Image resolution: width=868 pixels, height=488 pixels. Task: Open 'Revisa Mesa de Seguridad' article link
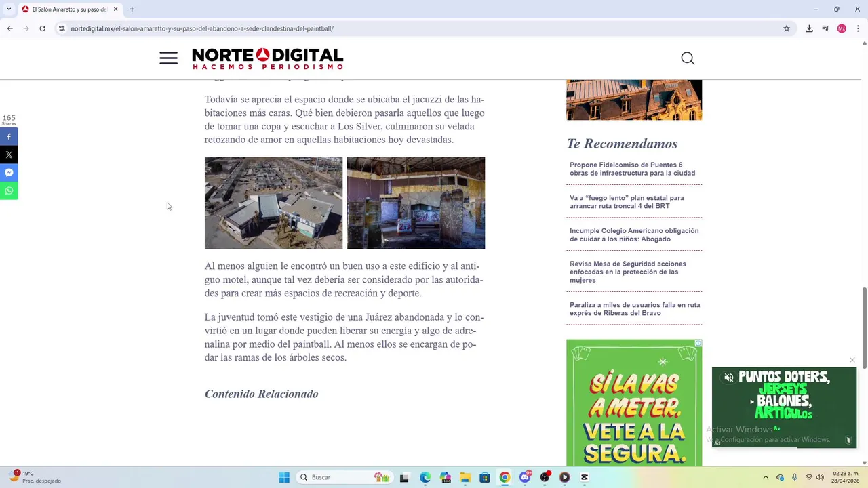coord(628,272)
